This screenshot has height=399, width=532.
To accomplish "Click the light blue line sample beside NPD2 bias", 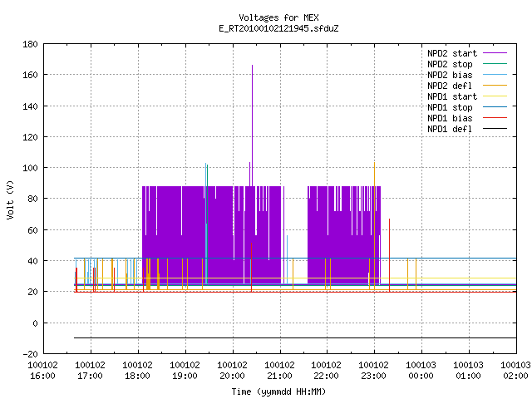I will [x=495, y=74].
